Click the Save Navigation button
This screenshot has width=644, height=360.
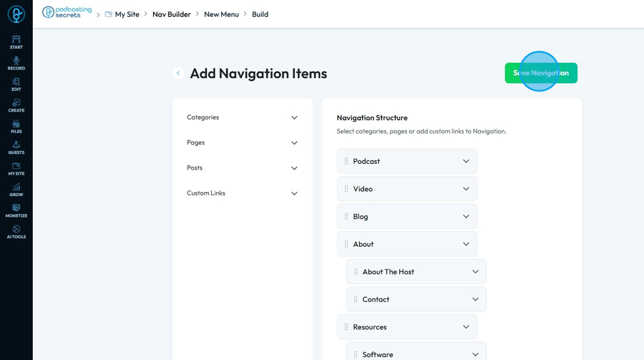point(540,73)
